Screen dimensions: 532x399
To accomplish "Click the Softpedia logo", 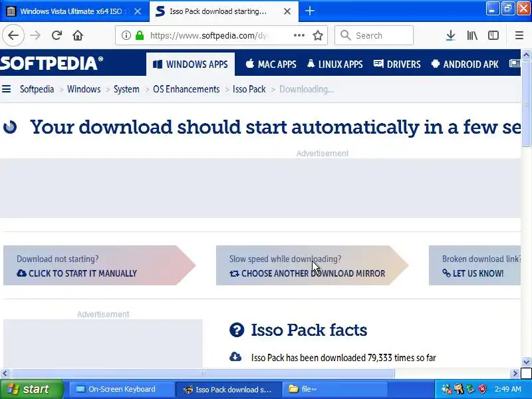I will pos(51,63).
